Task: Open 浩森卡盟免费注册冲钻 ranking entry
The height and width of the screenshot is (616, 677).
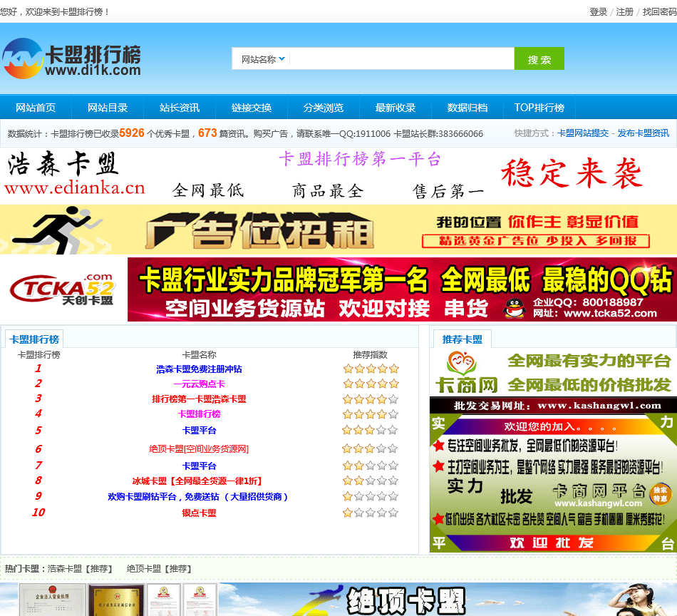Action: point(199,369)
